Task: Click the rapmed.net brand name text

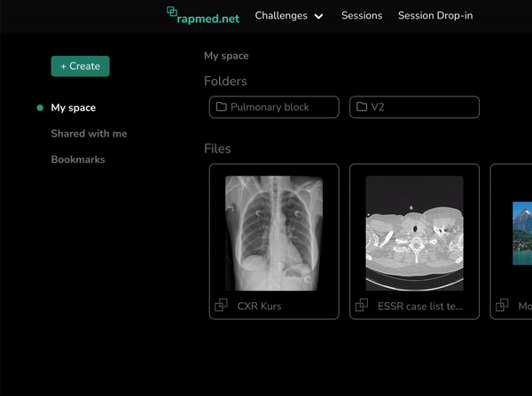Action: pyautogui.click(x=208, y=17)
